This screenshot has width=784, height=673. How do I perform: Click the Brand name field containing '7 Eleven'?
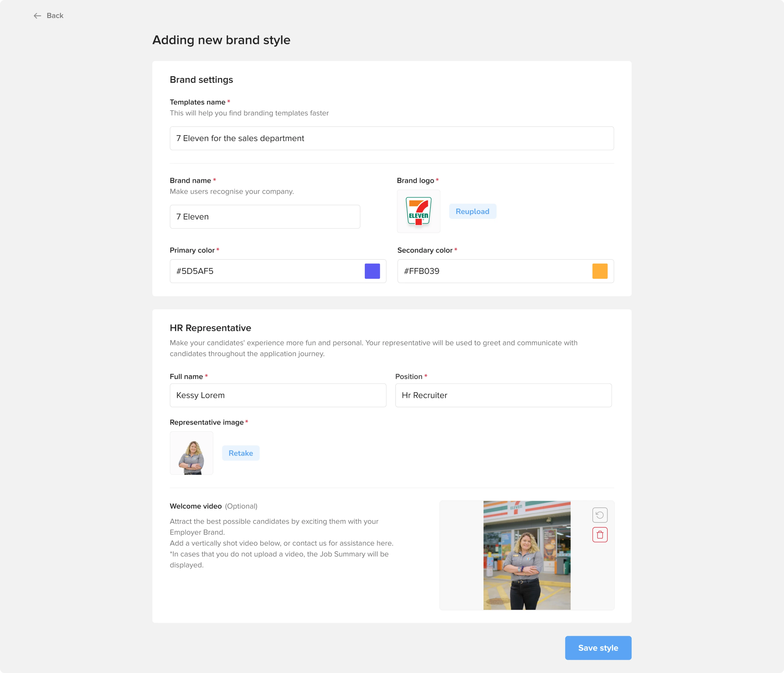(x=264, y=216)
